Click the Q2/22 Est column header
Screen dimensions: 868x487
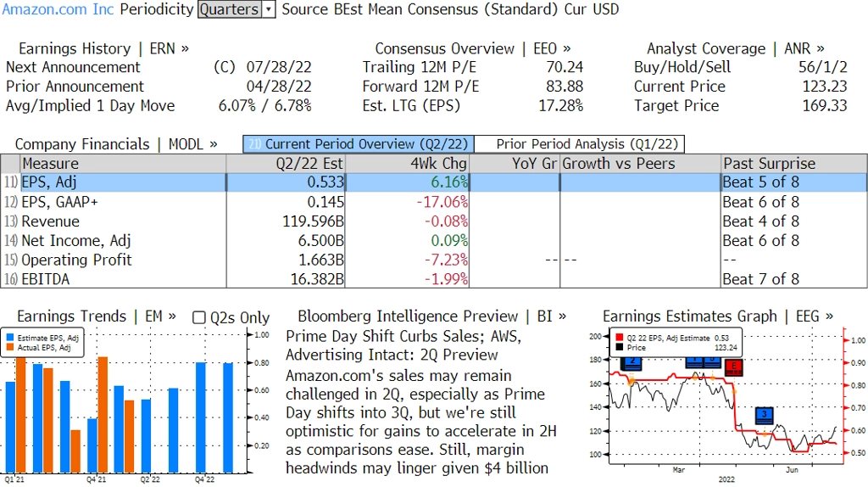[286, 164]
